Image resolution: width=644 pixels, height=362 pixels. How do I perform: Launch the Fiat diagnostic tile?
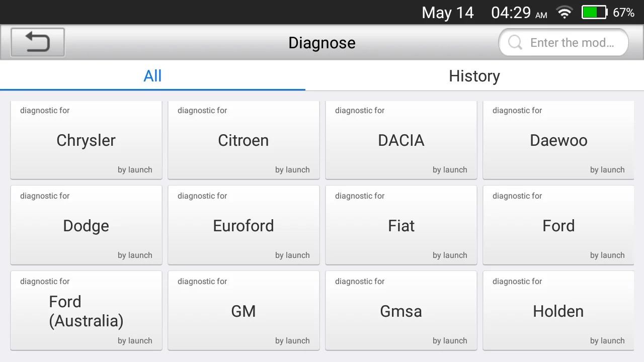pos(401,226)
